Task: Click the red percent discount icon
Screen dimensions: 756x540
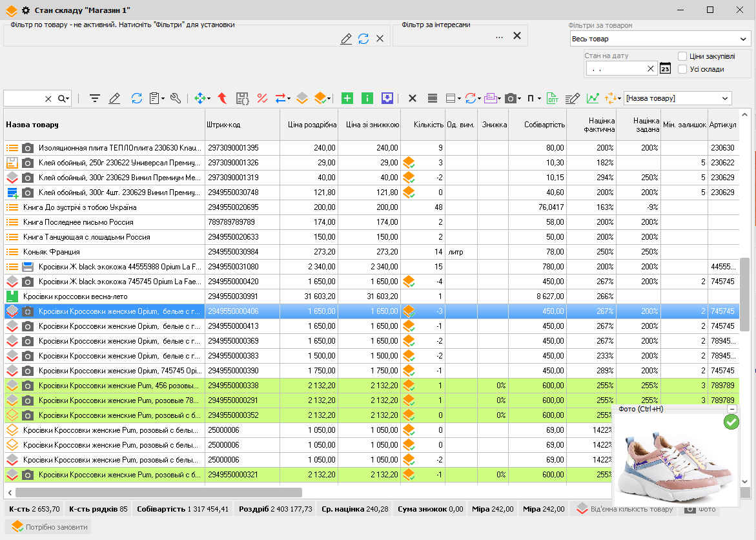Action: click(262, 98)
